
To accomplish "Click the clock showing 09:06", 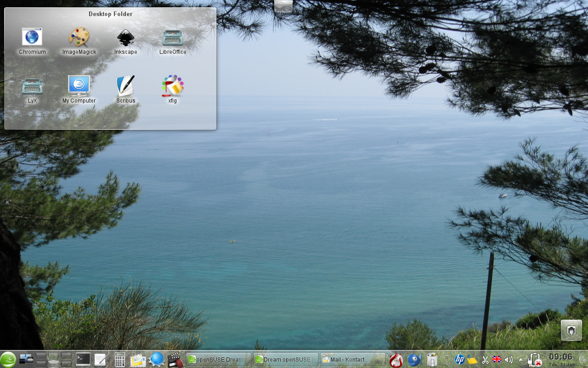I will coord(561,358).
